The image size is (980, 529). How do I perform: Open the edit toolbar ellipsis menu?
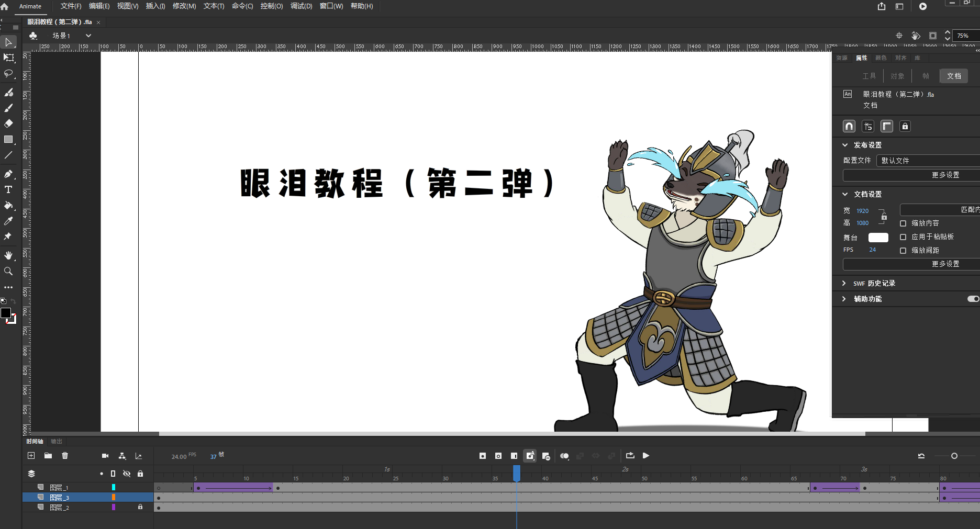click(x=8, y=287)
